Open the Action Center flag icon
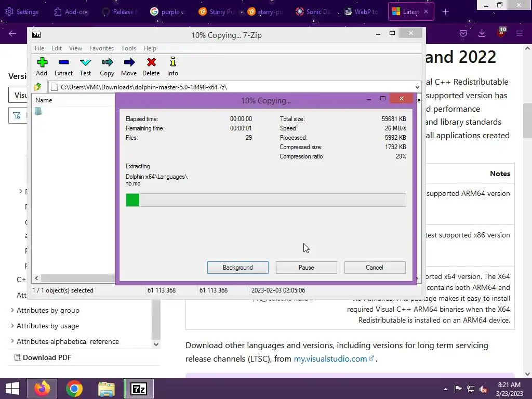The height and width of the screenshot is (399, 532). click(458, 389)
